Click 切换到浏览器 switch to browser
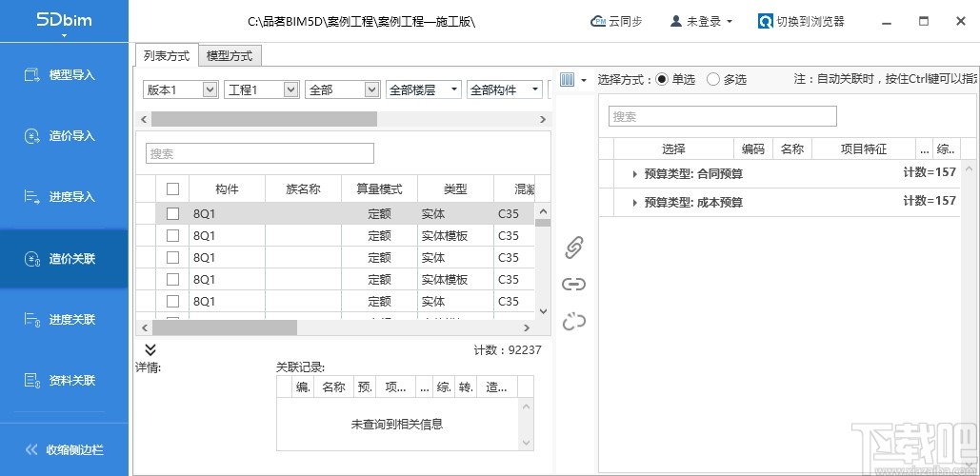 click(x=802, y=21)
